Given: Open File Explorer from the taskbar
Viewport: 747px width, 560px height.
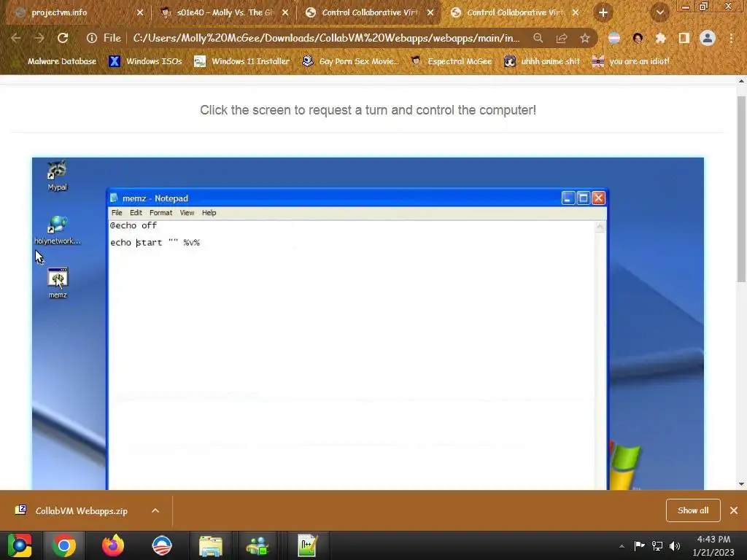Looking at the screenshot, I should (210, 545).
